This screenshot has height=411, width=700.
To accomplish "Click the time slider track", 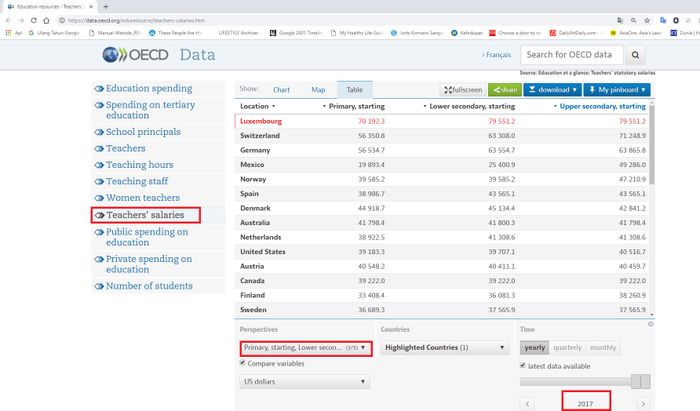I will click(x=575, y=382).
